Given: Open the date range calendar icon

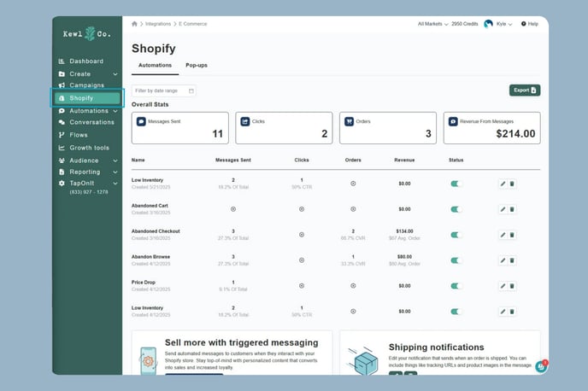Looking at the screenshot, I should [x=191, y=91].
